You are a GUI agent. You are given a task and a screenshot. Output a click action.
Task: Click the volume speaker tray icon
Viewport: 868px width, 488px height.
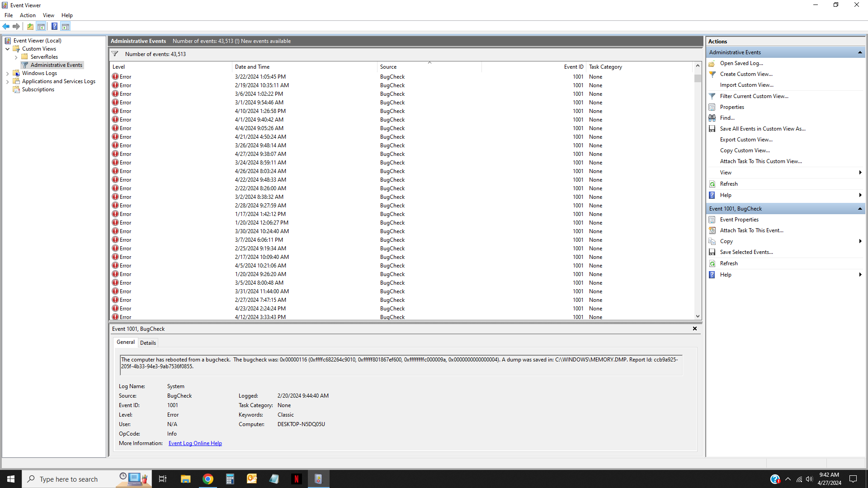click(809, 479)
